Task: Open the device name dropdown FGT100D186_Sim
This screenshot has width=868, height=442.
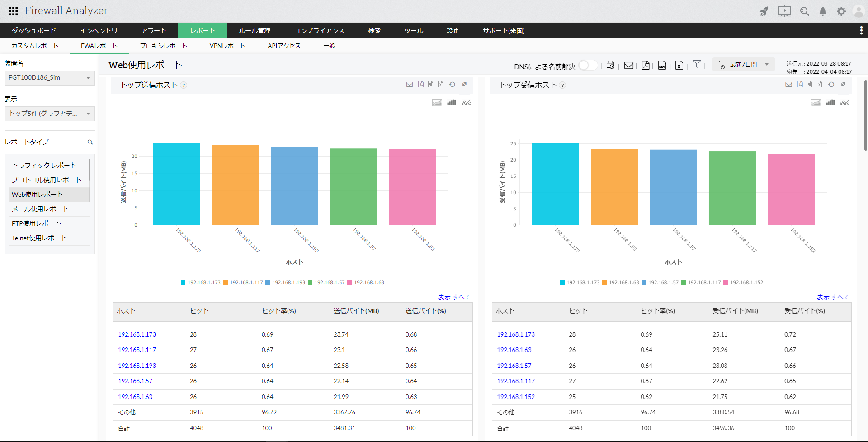Action: click(50, 78)
